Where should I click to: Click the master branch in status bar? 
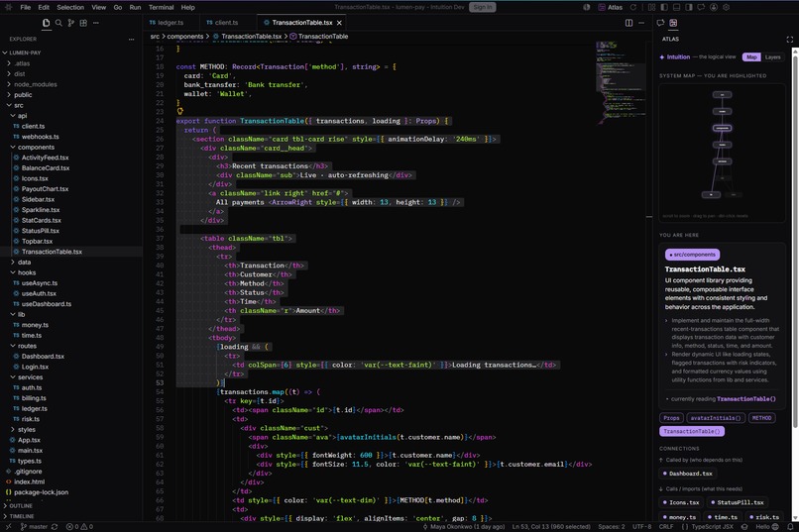tap(34, 527)
